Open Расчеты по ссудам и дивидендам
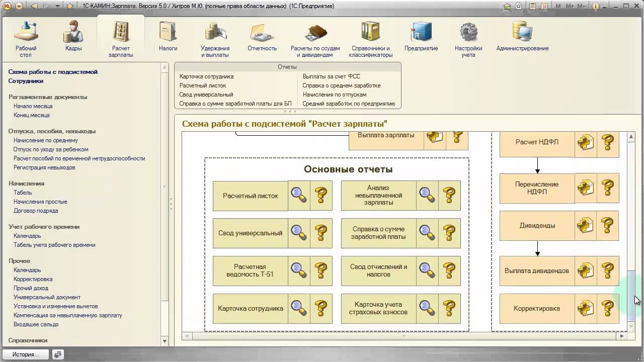The height and width of the screenshot is (362, 644). click(x=315, y=39)
